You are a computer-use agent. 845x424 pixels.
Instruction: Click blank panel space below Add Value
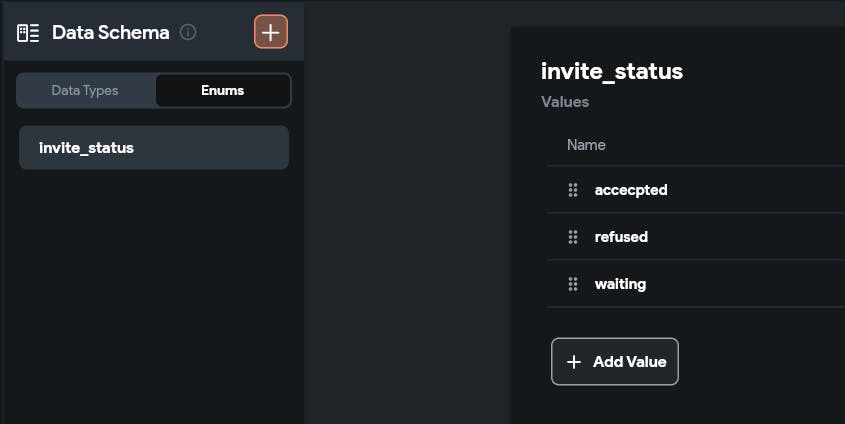[680, 405]
